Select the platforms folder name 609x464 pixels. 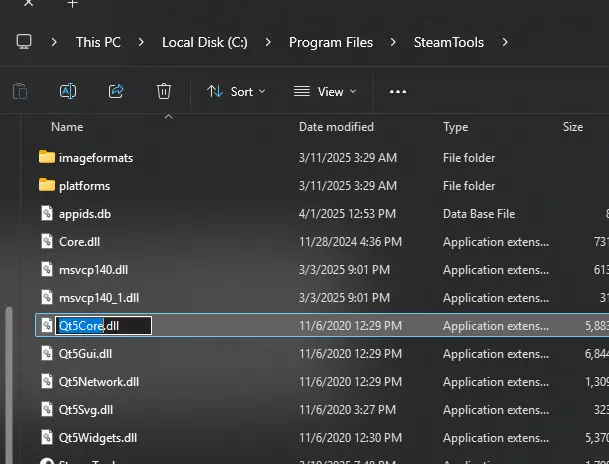[84, 186]
